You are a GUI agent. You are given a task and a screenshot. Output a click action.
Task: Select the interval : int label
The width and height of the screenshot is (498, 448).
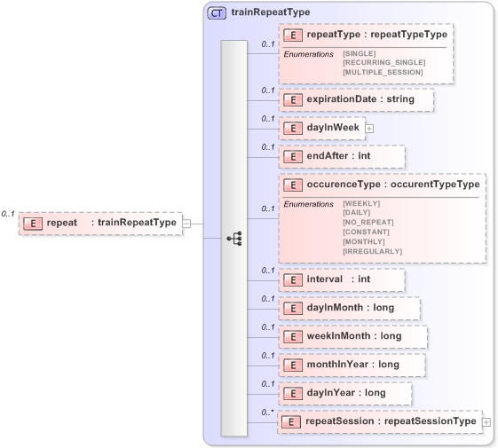click(x=338, y=279)
